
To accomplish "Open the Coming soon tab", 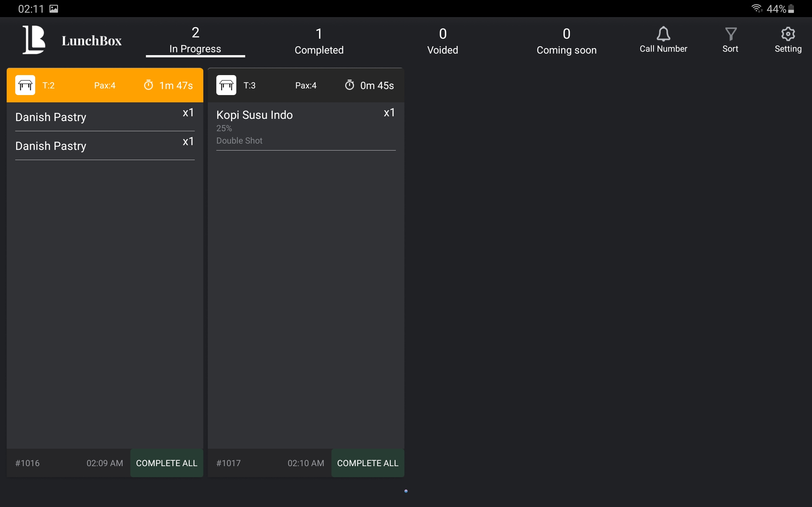I will (x=566, y=41).
